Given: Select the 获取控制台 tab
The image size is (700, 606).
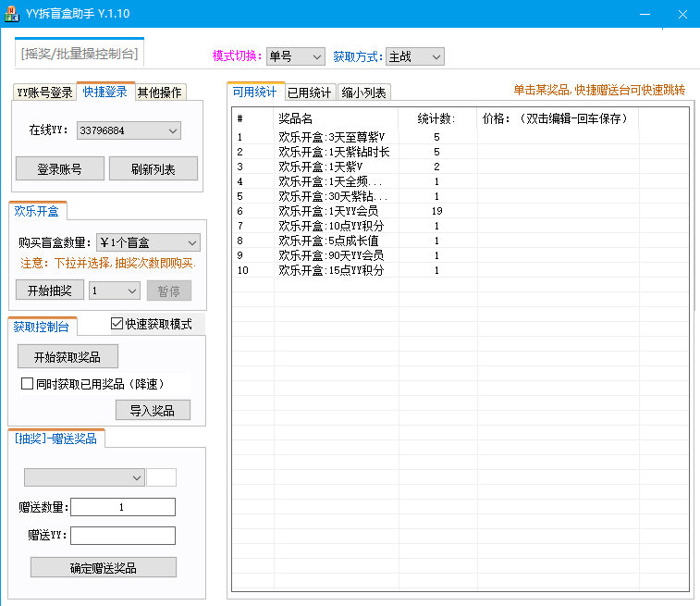Looking at the screenshot, I should (x=41, y=327).
